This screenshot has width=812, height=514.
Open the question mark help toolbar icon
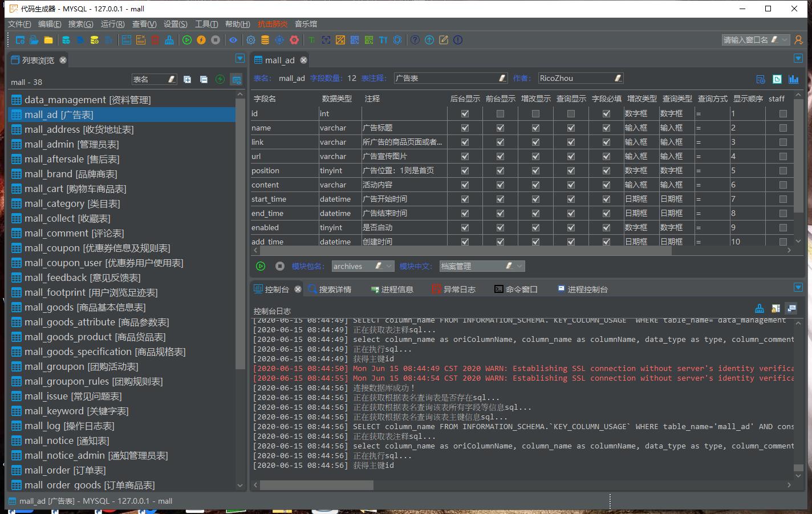415,40
